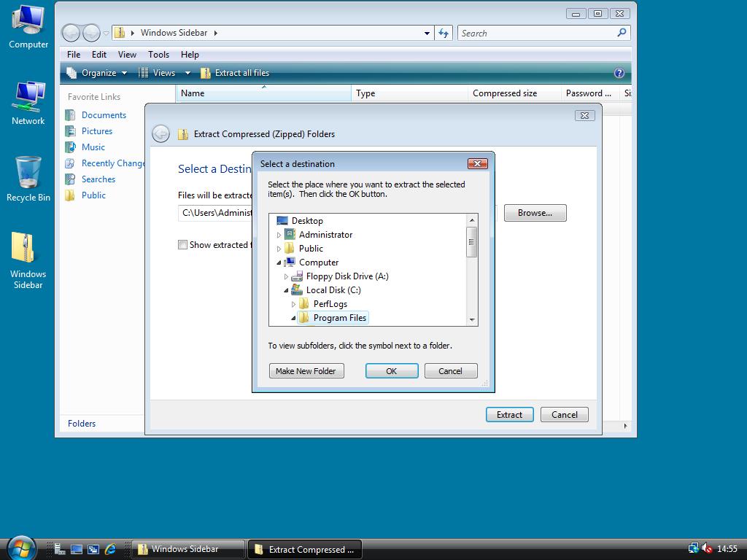Viewport: 747px width, 560px height.
Task: Click the Searches favorite link icon
Action: [70, 179]
